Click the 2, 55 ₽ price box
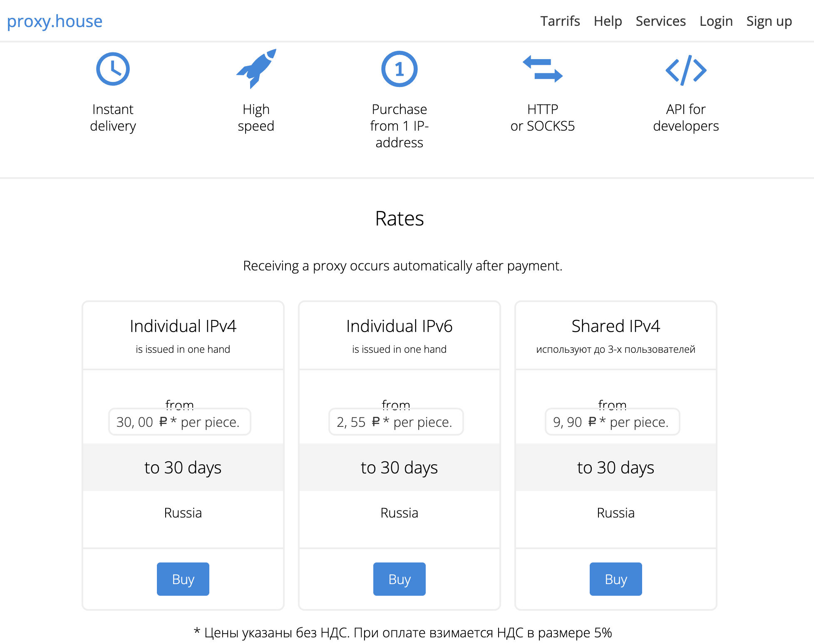This screenshot has height=644, width=814. (396, 422)
